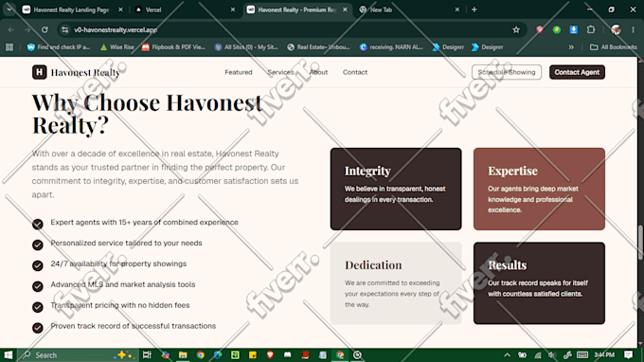The image size is (644, 362).
Task: Open the All Sites bookmark
Action: click(x=246, y=47)
